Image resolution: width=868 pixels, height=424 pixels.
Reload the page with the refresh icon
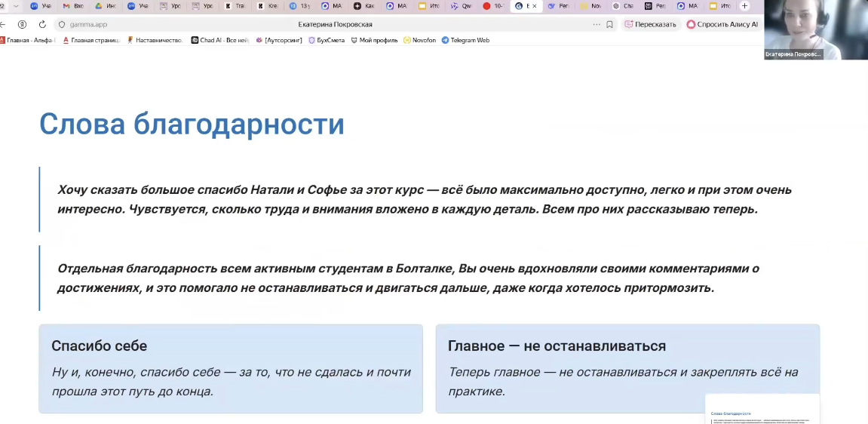(x=42, y=24)
